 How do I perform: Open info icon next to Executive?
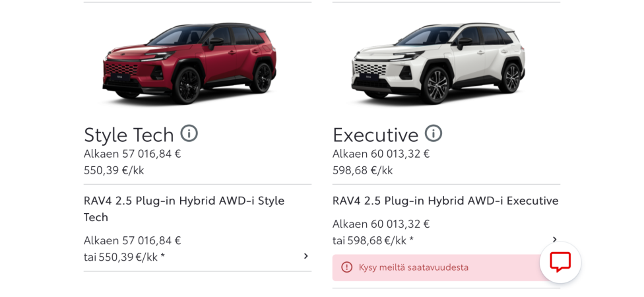coord(434,133)
